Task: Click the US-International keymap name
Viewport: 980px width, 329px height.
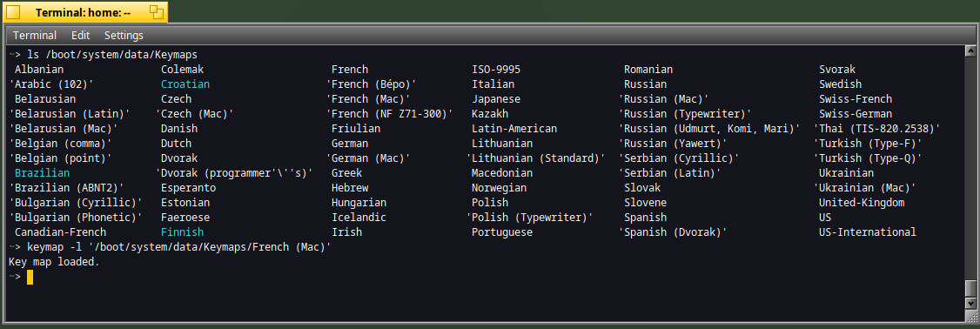Action: 868,232
